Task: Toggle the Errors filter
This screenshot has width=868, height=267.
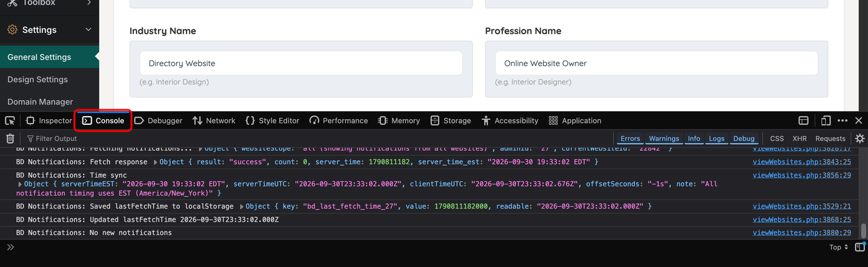Action: pyautogui.click(x=630, y=138)
